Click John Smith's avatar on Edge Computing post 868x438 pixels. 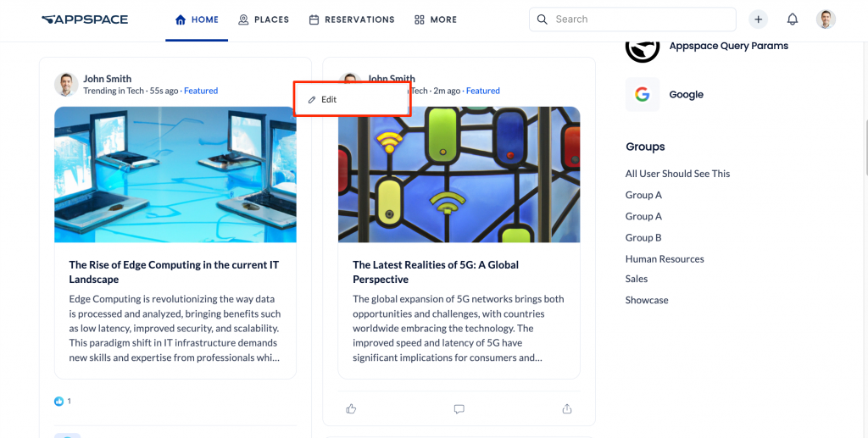(66, 85)
